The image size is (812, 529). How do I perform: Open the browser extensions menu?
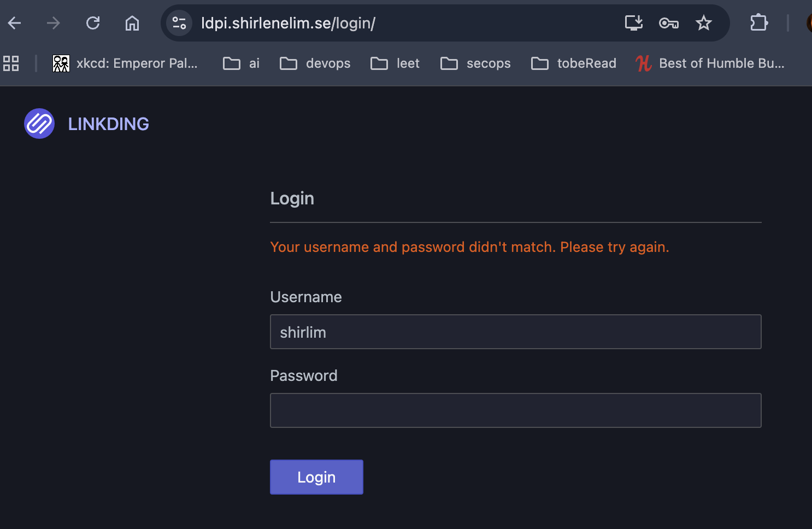759,23
